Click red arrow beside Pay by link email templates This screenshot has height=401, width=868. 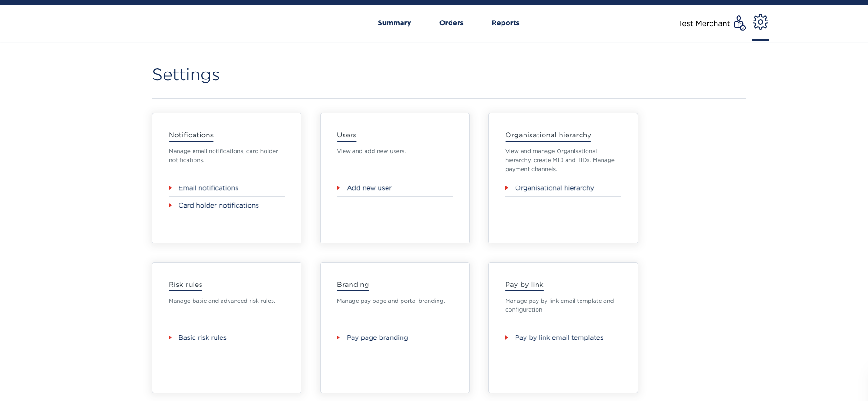click(x=507, y=337)
